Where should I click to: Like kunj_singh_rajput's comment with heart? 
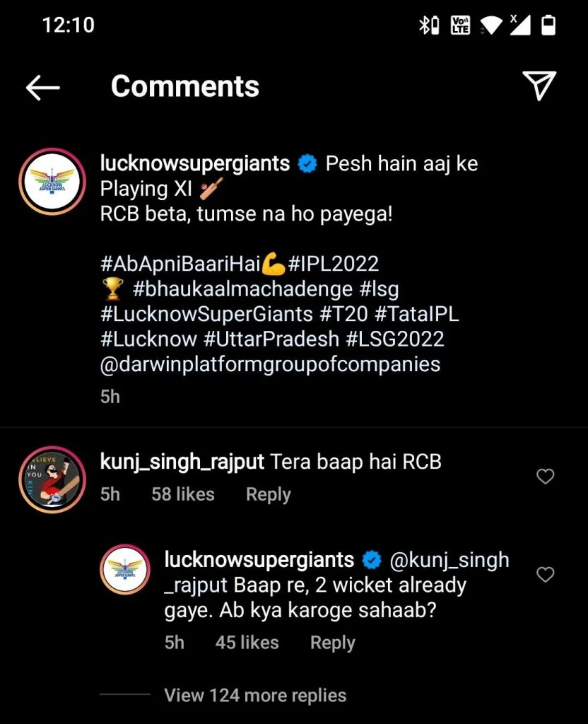[545, 477]
